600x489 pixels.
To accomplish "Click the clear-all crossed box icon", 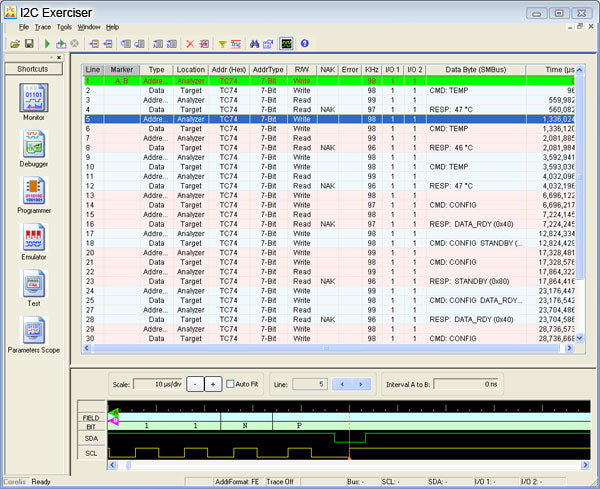I will pos(204,44).
